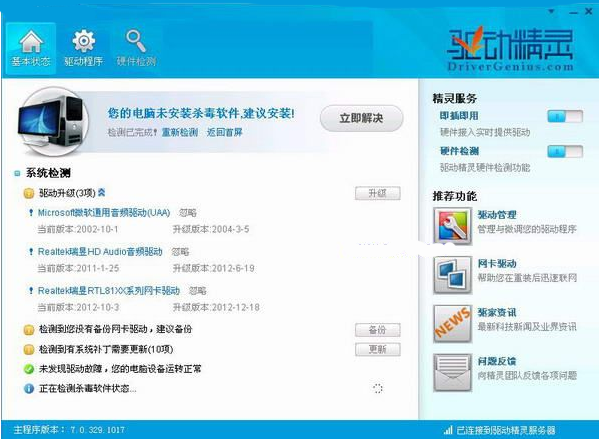Select the 基本状态 home tab
The height and width of the screenshot is (440, 599).
coord(31,49)
